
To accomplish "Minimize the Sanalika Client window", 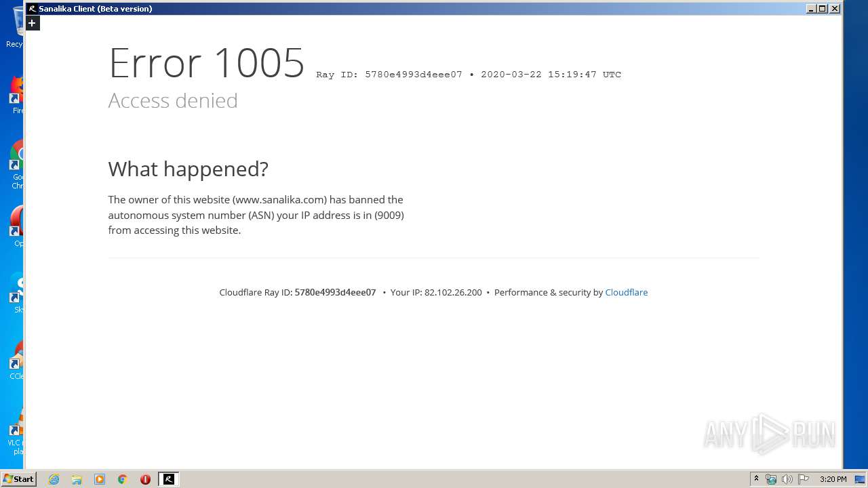I will pyautogui.click(x=811, y=9).
